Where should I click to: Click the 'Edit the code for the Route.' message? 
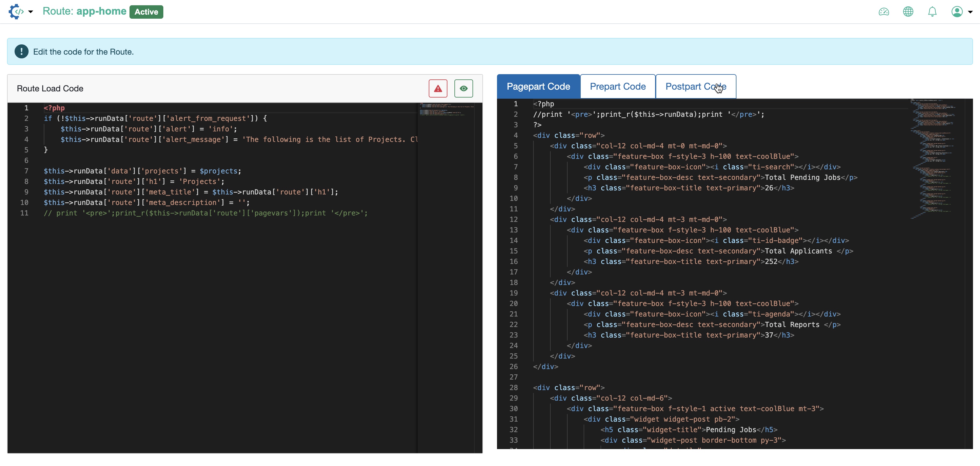tap(83, 51)
